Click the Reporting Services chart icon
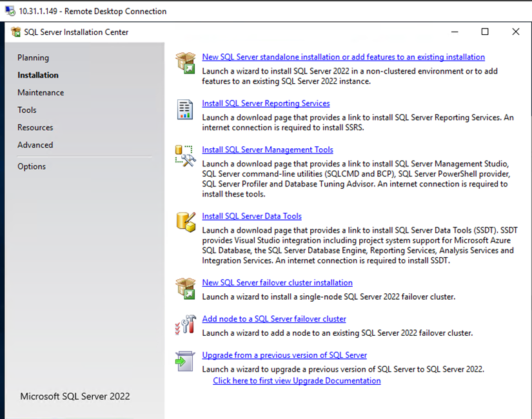This screenshot has width=532, height=419. 185,110
